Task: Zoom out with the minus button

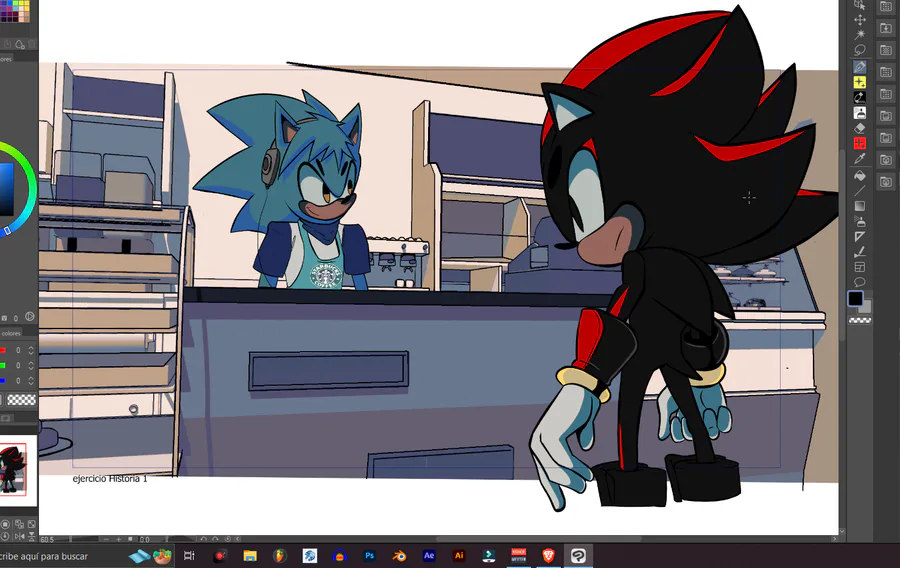Action: [x=106, y=539]
